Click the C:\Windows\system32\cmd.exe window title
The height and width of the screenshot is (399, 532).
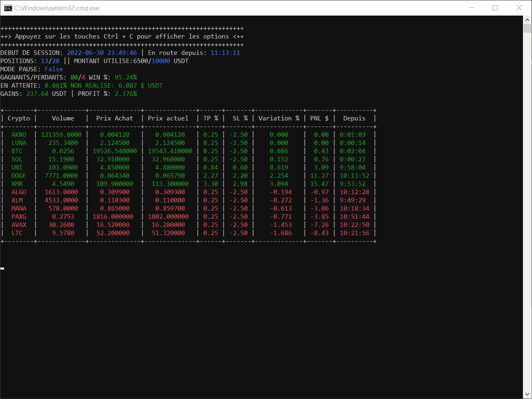coord(57,8)
